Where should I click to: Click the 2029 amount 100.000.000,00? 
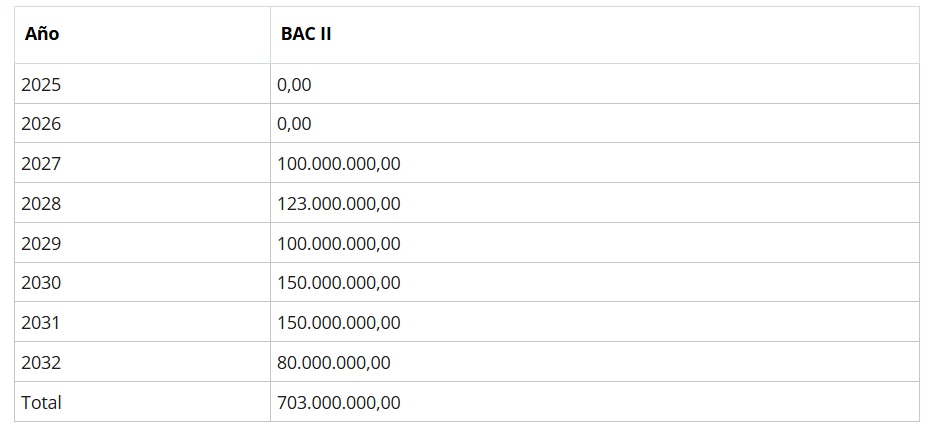click(x=339, y=243)
